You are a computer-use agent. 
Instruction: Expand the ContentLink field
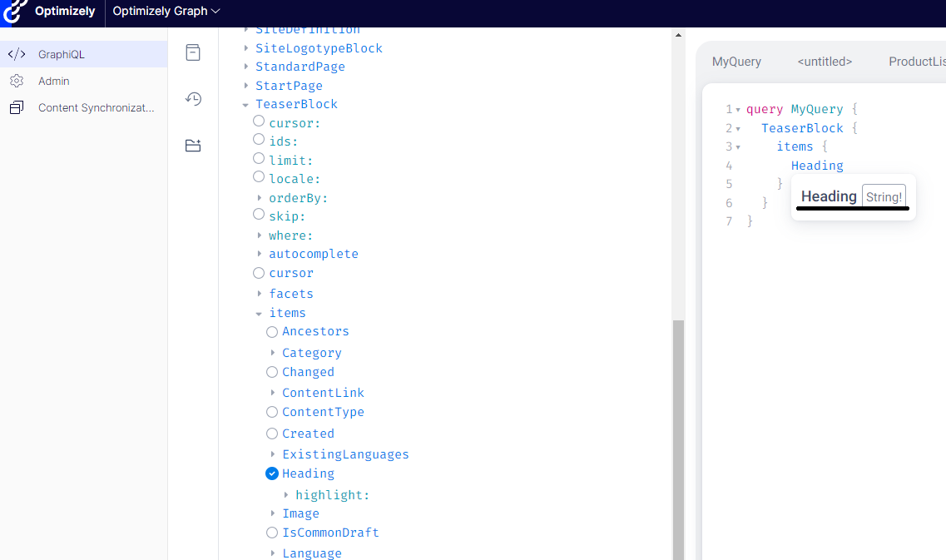pos(273,393)
